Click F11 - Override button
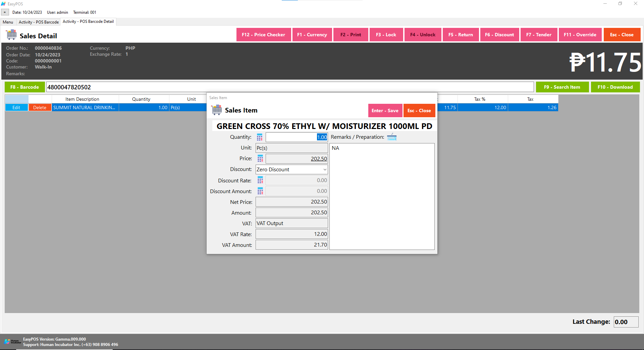 (x=580, y=35)
